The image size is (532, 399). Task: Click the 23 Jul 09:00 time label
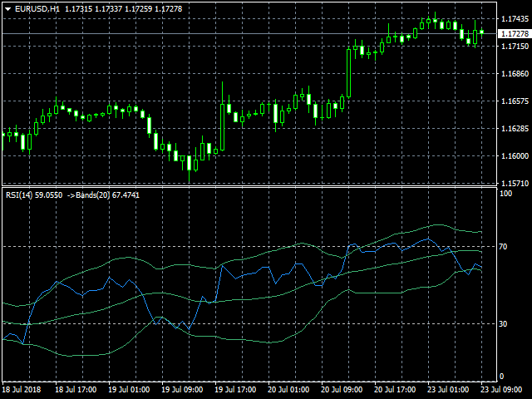502,390
